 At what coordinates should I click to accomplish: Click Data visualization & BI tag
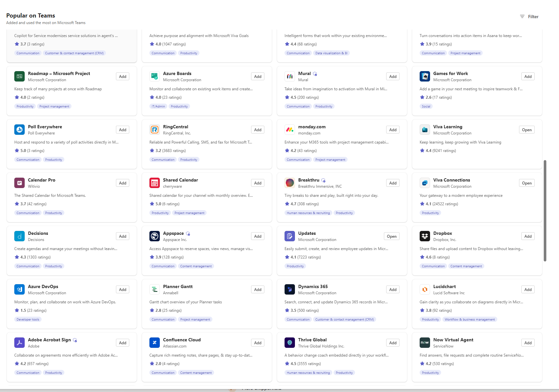click(331, 53)
